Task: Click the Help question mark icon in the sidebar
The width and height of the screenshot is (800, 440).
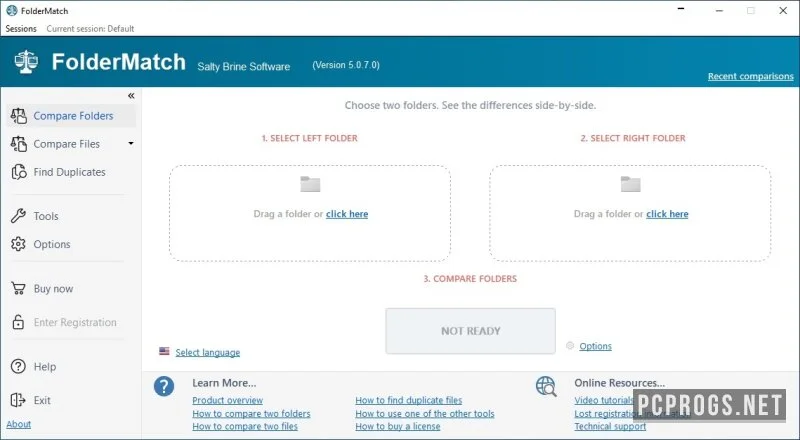Action: (18, 366)
